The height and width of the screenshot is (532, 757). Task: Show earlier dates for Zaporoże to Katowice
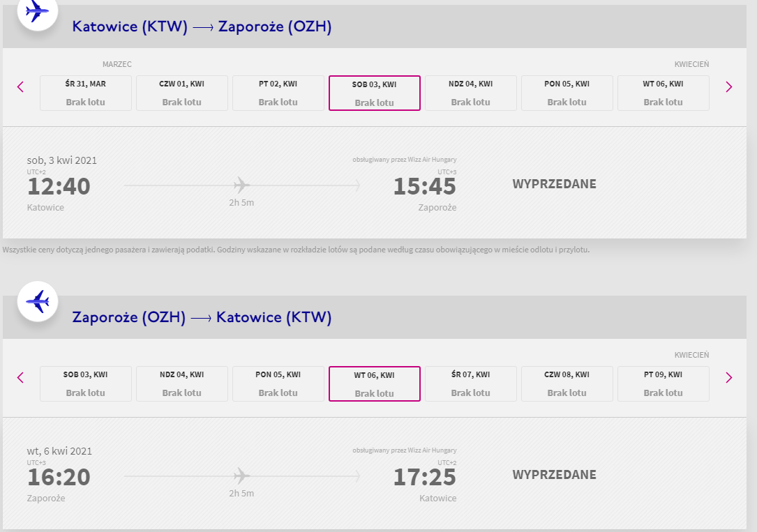coord(20,378)
